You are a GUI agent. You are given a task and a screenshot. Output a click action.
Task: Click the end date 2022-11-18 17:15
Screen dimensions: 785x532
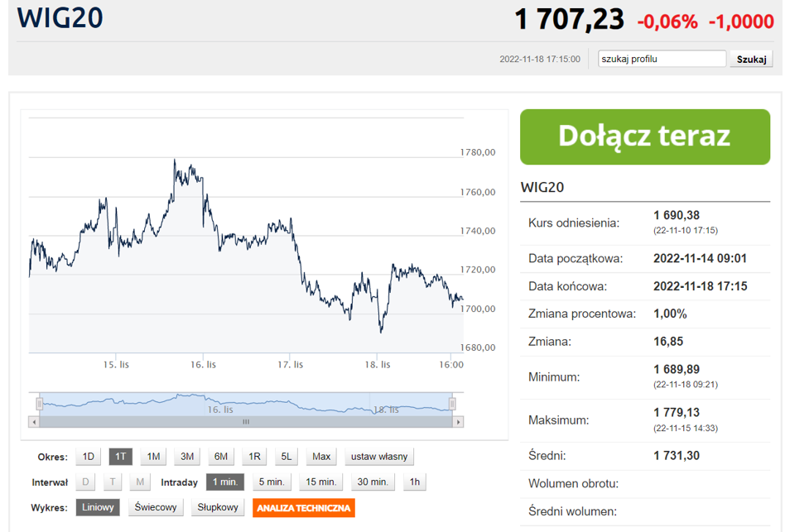point(700,286)
